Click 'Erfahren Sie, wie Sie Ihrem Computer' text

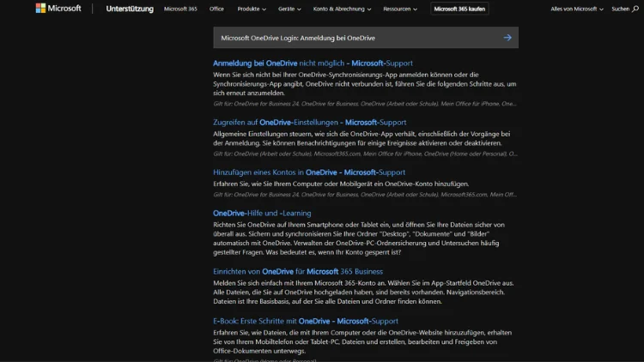[341, 184]
